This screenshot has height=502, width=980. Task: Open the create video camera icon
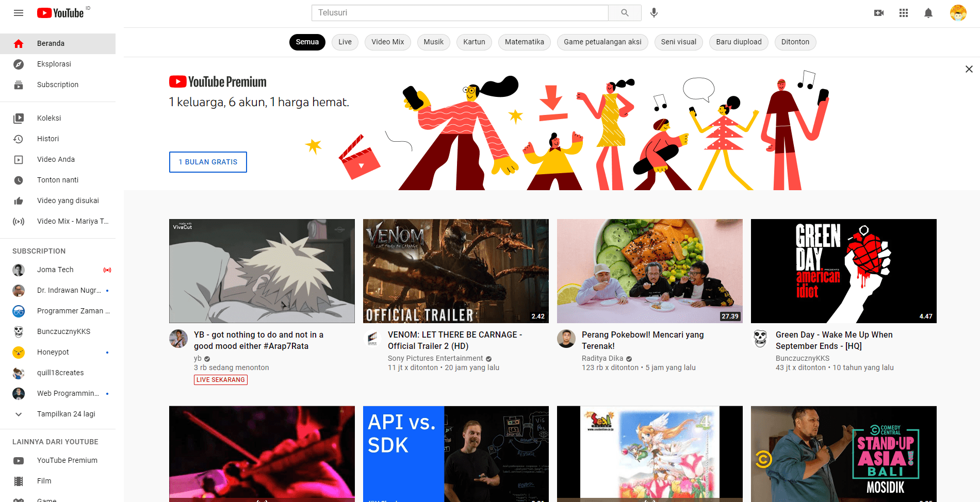pyautogui.click(x=879, y=13)
